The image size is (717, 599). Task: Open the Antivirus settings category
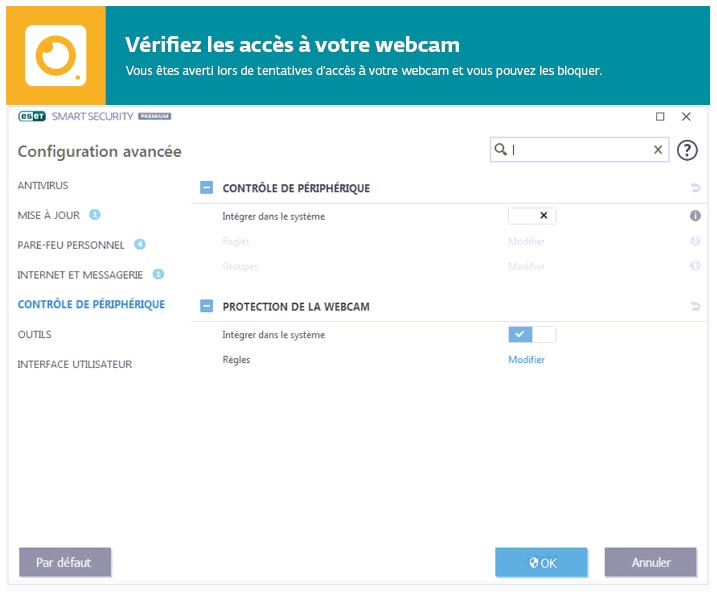43,186
